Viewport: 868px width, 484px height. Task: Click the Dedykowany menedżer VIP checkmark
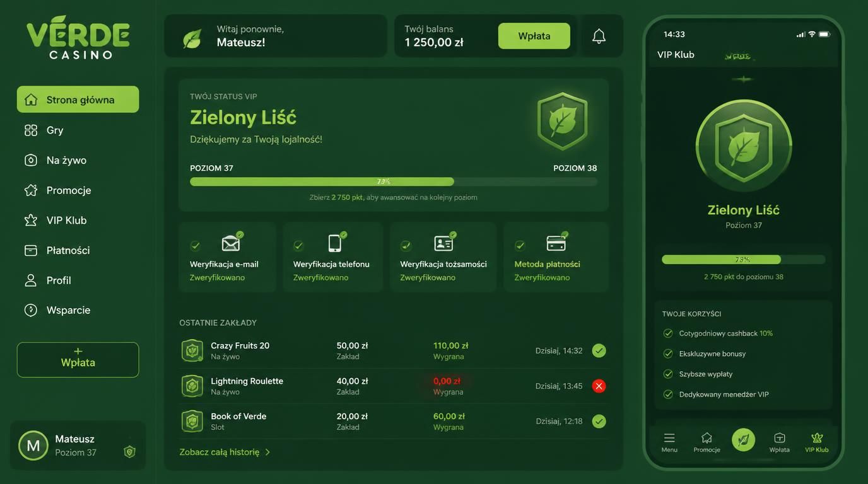point(668,395)
